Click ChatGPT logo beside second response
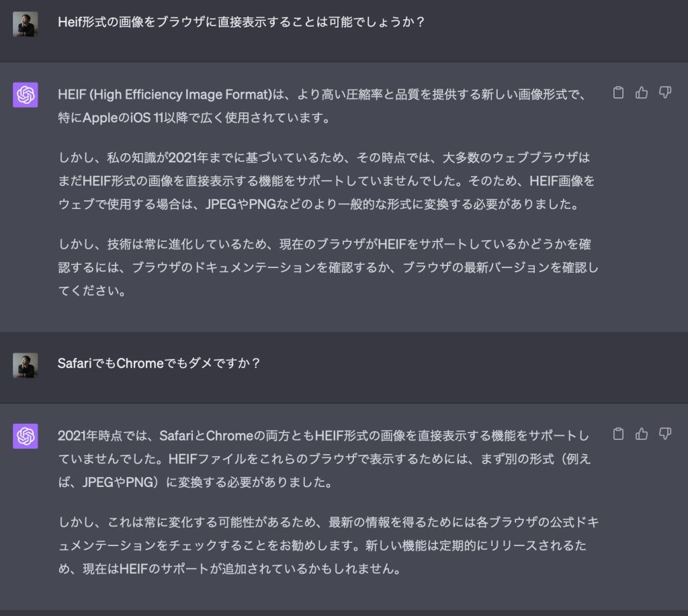Screen dimensions: 688x616 pyautogui.click(x=26, y=436)
